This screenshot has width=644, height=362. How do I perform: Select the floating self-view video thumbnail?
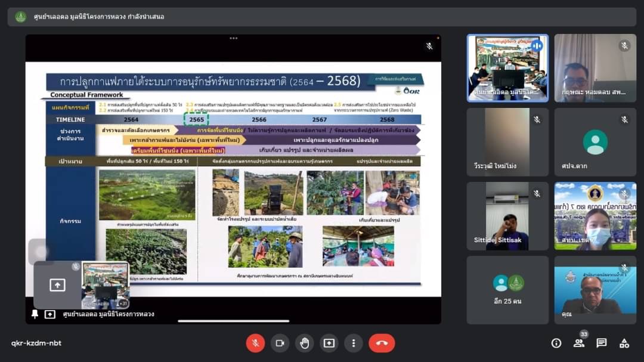[x=105, y=285]
